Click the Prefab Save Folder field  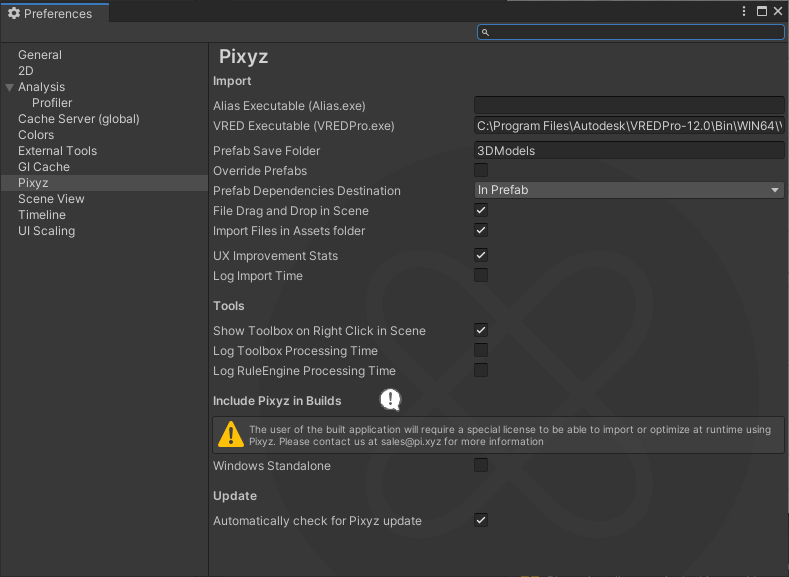coord(629,150)
